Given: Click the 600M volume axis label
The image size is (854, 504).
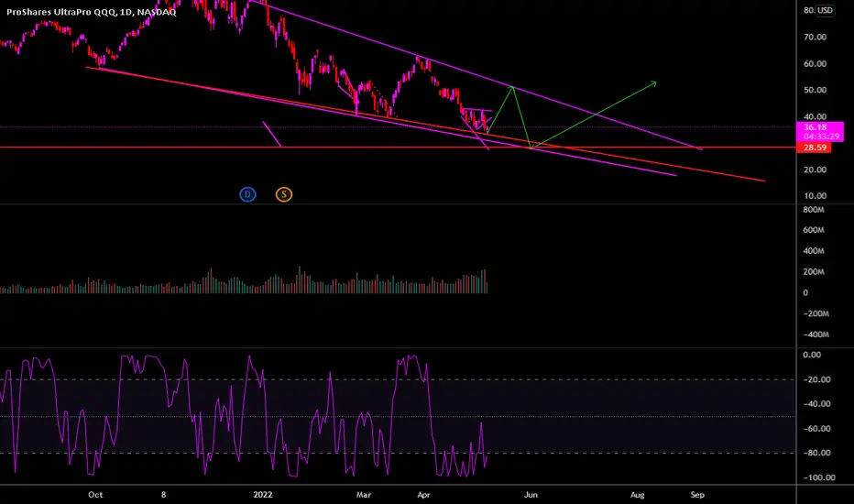Looking at the screenshot, I should point(813,230).
